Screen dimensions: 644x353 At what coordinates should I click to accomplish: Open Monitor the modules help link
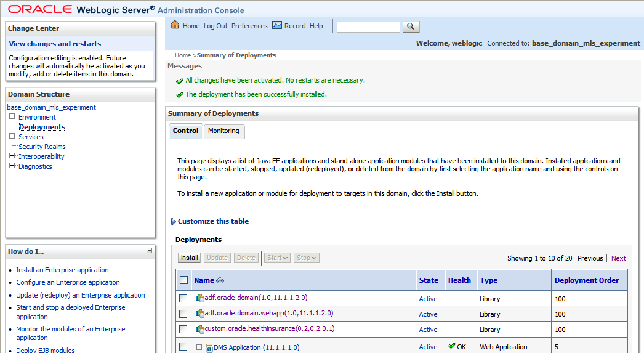tap(71, 333)
